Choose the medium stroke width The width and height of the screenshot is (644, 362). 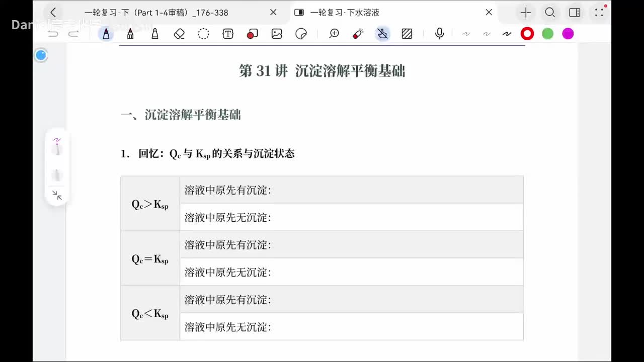487,34
